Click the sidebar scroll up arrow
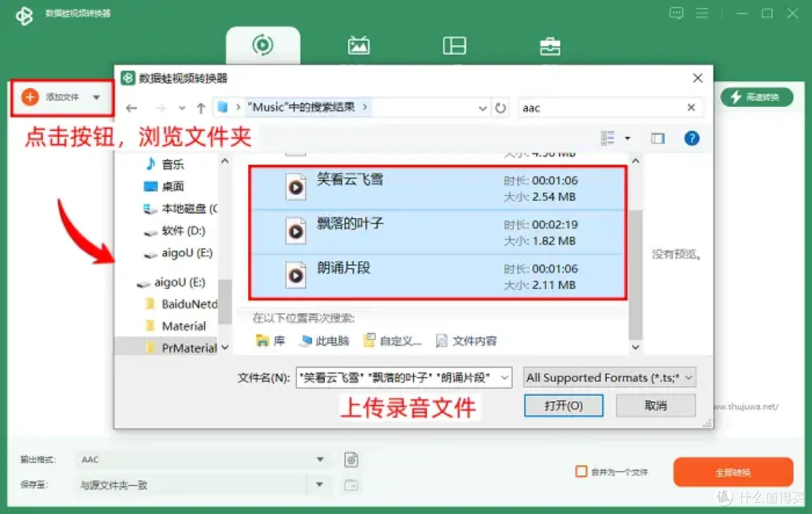Image resolution: width=812 pixels, height=514 pixels. pos(225,161)
